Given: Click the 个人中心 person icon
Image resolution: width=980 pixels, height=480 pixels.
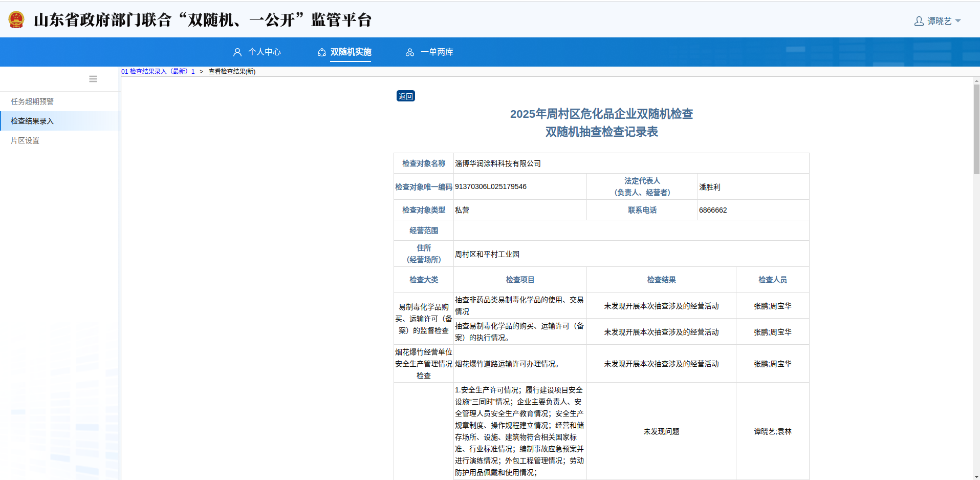Looking at the screenshot, I should 237,52.
